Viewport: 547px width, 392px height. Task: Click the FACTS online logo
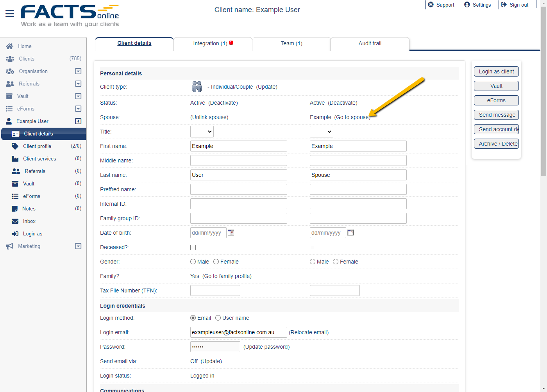coord(70,16)
